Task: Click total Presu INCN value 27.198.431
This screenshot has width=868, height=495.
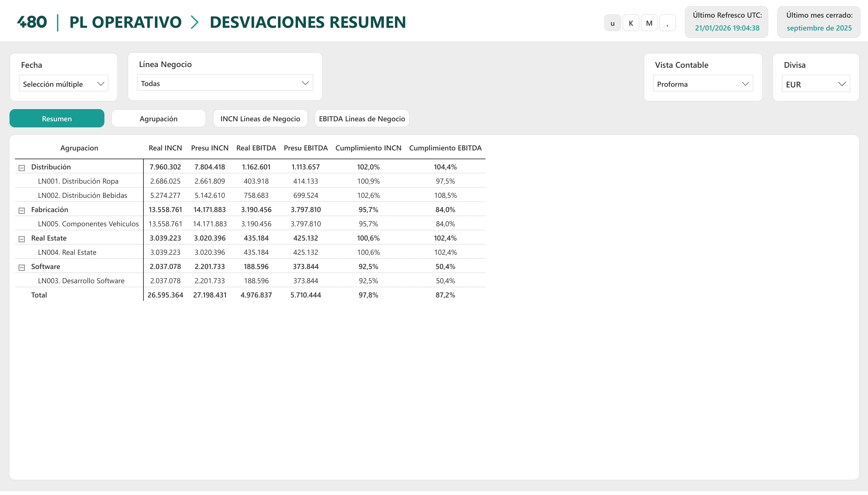Action: tap(210, 295)
